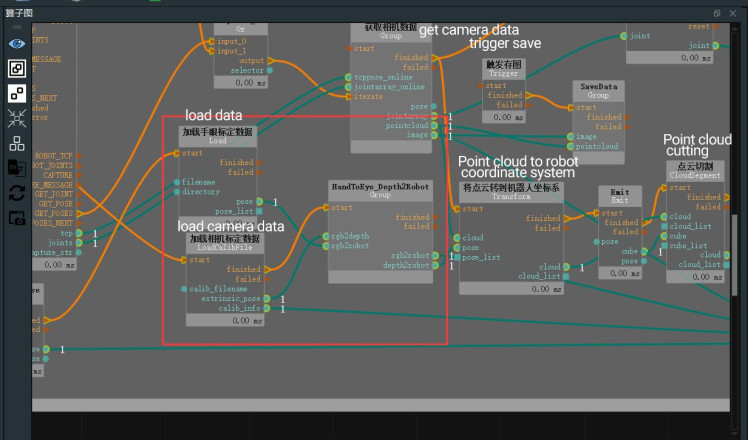
Task: Click the refresh arrows icon in sidebar
Action: tap(17, 193)
